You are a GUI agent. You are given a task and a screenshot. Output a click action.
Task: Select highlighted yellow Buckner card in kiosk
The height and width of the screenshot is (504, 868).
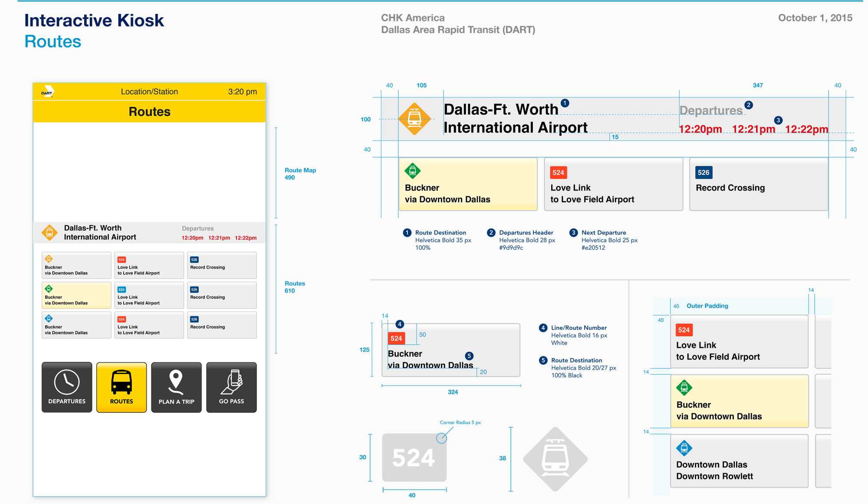76,295
